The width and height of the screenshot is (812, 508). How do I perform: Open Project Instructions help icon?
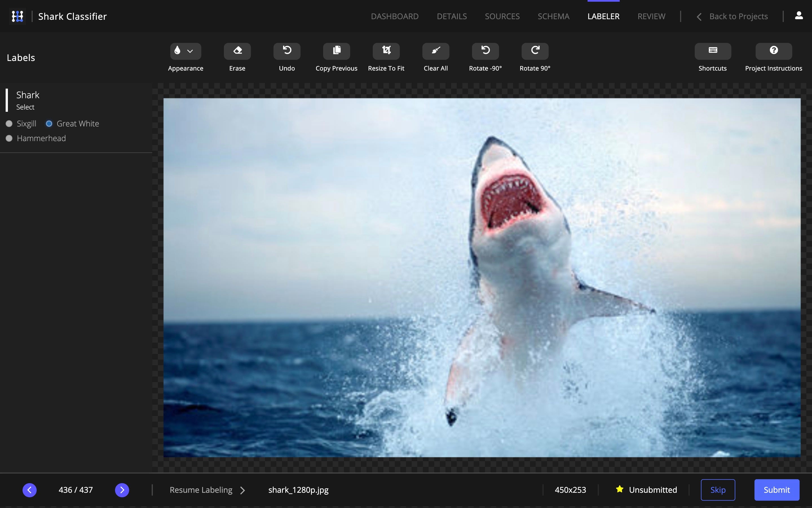(x=774, y=51)
